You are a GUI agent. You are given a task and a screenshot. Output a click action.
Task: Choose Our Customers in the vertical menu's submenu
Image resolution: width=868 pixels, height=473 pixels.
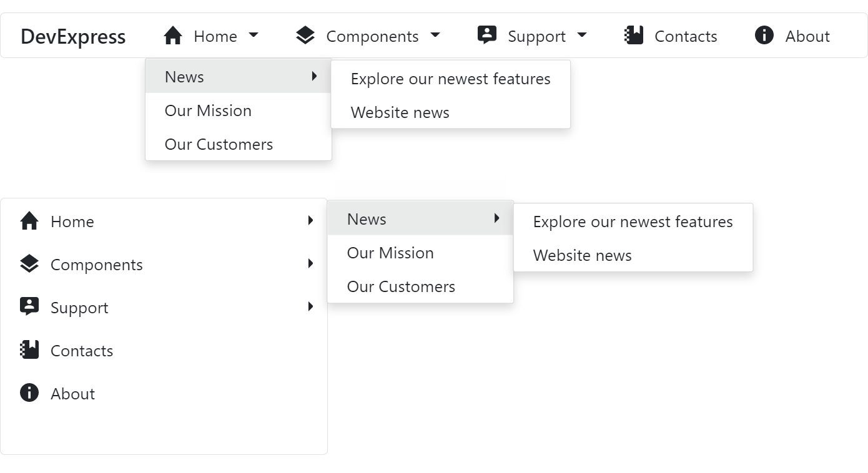pos(401,286)
